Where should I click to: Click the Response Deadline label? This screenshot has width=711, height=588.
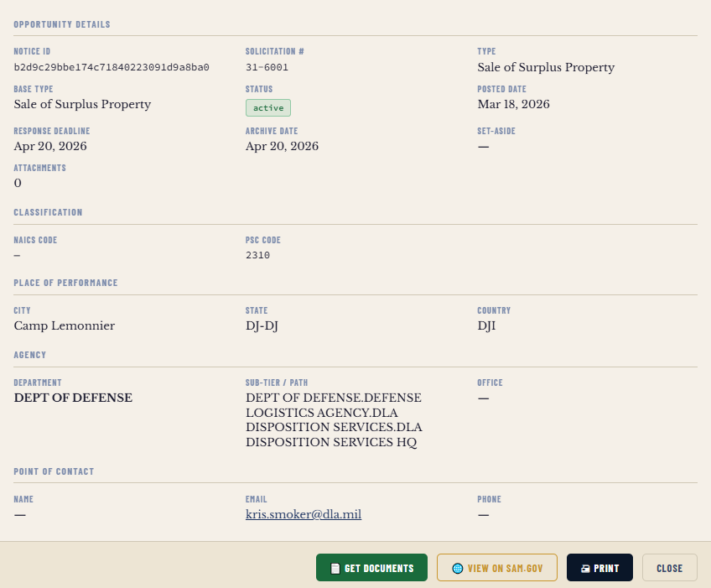pos(52,131)
